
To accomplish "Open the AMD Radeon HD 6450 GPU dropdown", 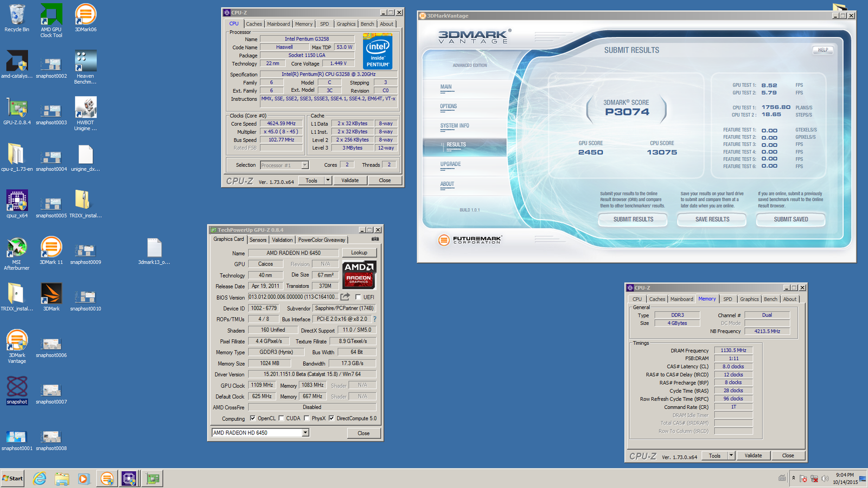I will (x=305, y=433).
